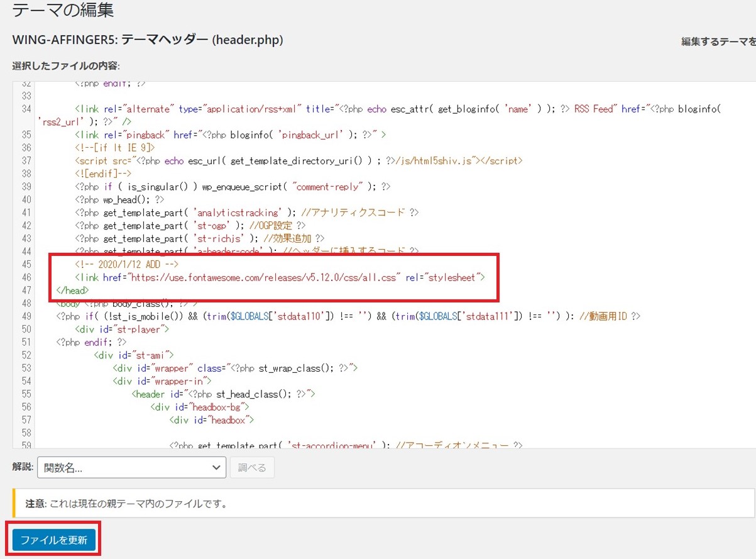756x559 pixels.
Task: Click the RSS Feed alternate link line
Action: click(379, 115)
